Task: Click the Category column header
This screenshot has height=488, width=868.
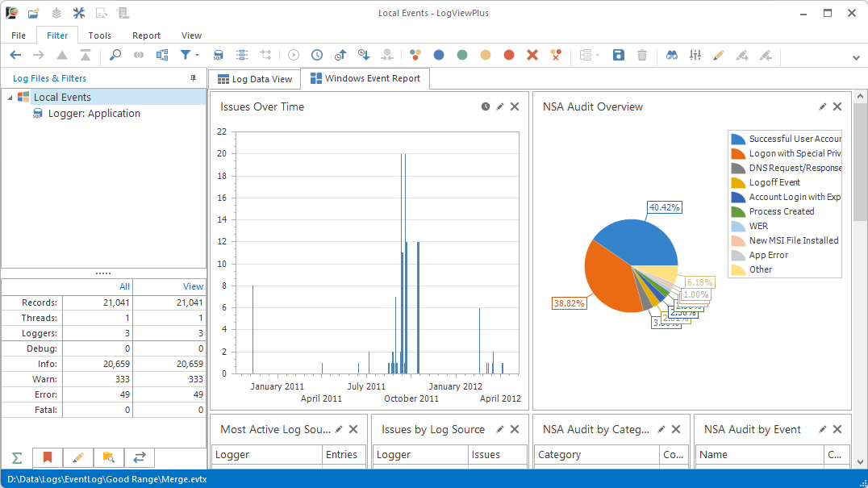Action: coord(597,455)
